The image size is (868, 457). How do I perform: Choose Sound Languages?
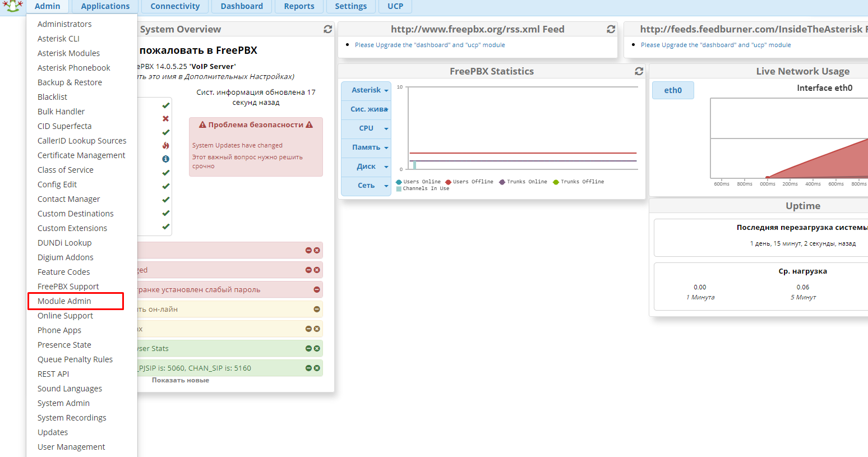click(x=70, y=389)
